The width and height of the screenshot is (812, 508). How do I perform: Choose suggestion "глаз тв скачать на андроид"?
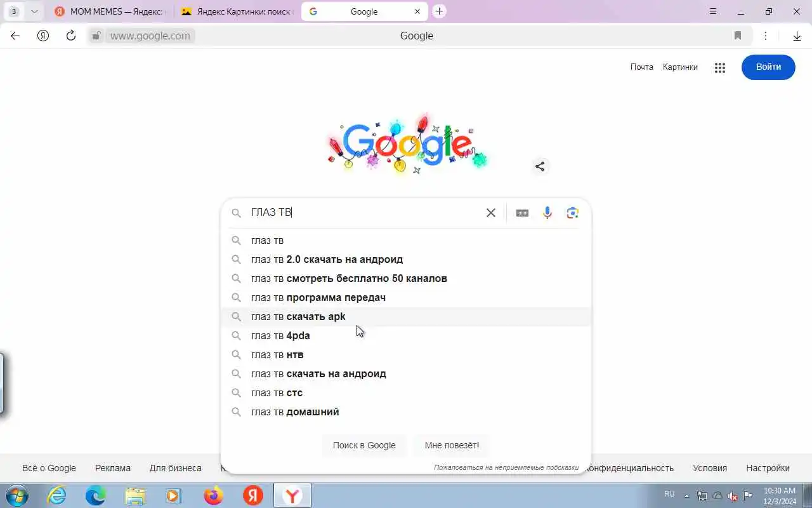tap(406, 373)
